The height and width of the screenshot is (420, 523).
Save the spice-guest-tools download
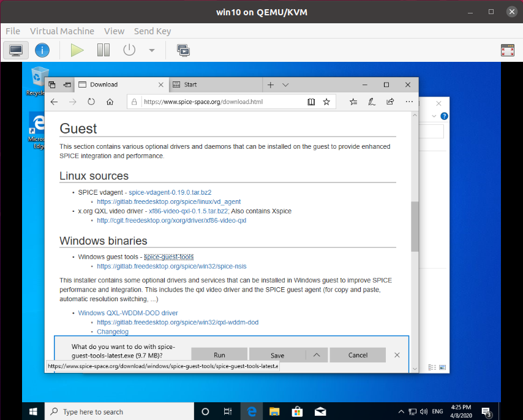(277, 355)
